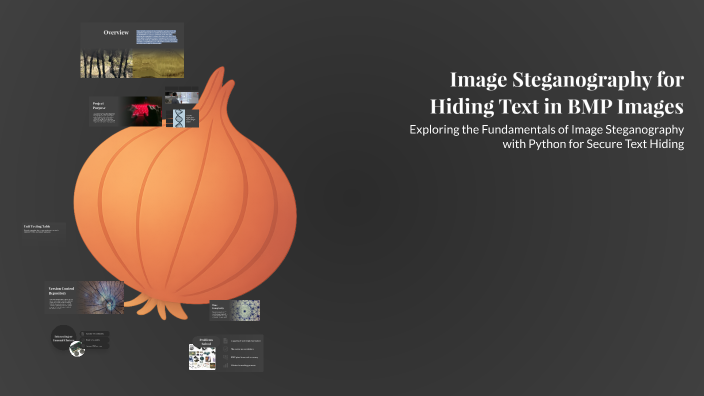Screen dimensions: 704x396
Task: Click the shattered glass image
Action: [101, 297]
